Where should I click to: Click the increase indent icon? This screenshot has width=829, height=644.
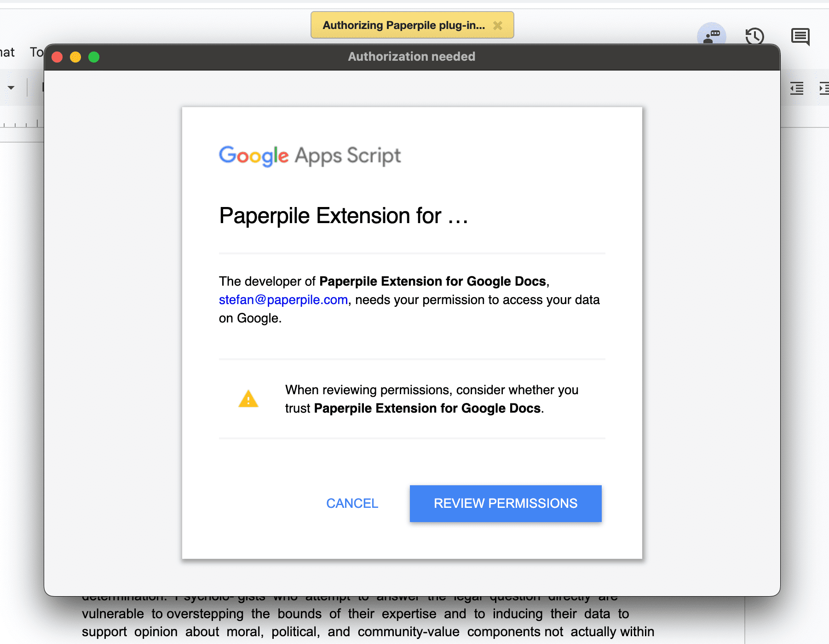(823, 88)
